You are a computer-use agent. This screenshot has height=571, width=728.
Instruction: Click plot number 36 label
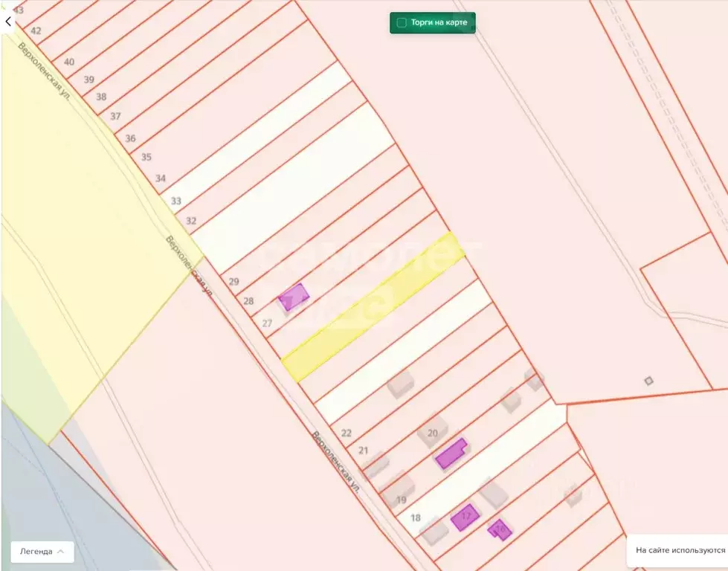(130, 138)
